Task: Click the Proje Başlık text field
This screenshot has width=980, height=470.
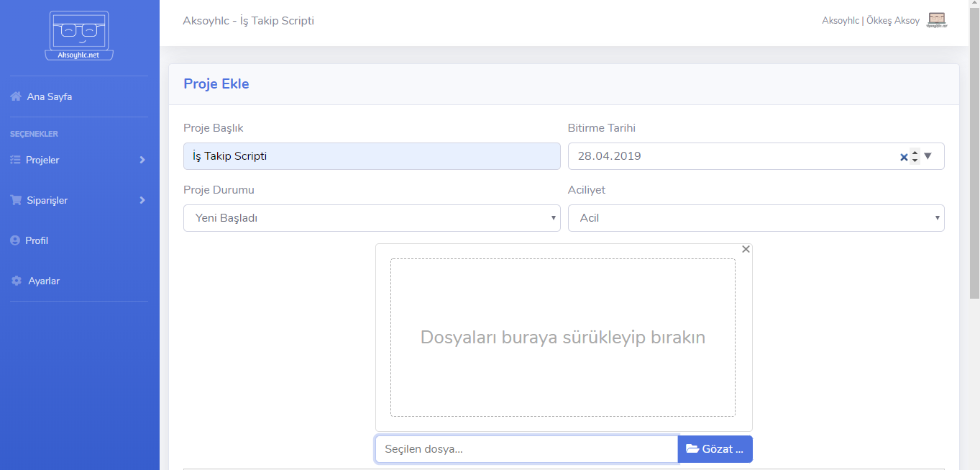Action: (372, 156)
